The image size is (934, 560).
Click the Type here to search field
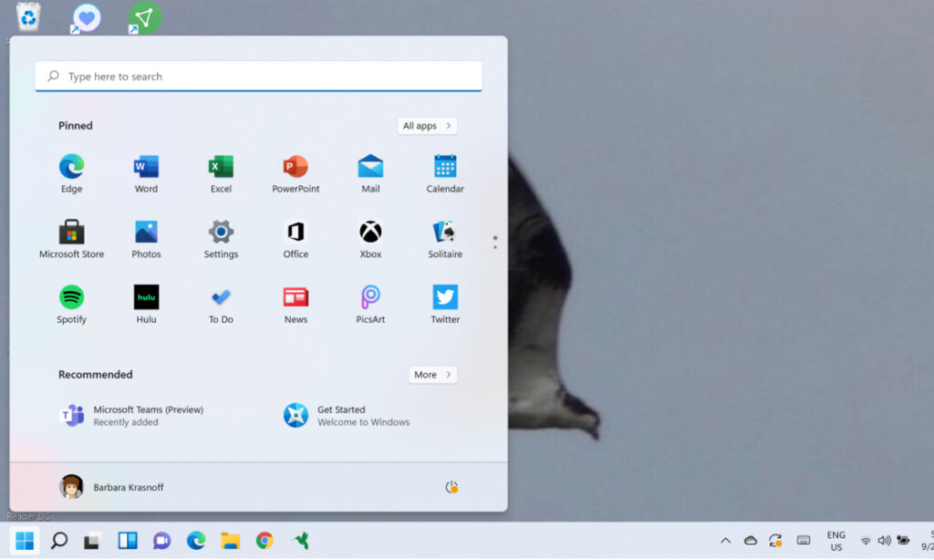coord(258,77)
